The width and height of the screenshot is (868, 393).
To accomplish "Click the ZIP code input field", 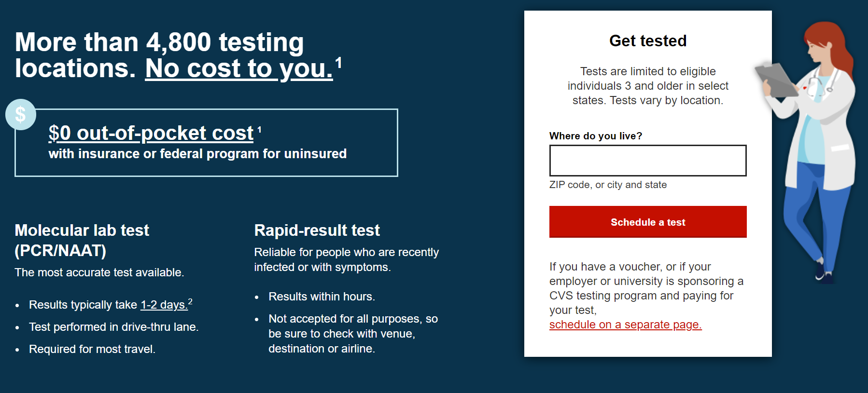I will pyautogui.click(x=648, y=160).
